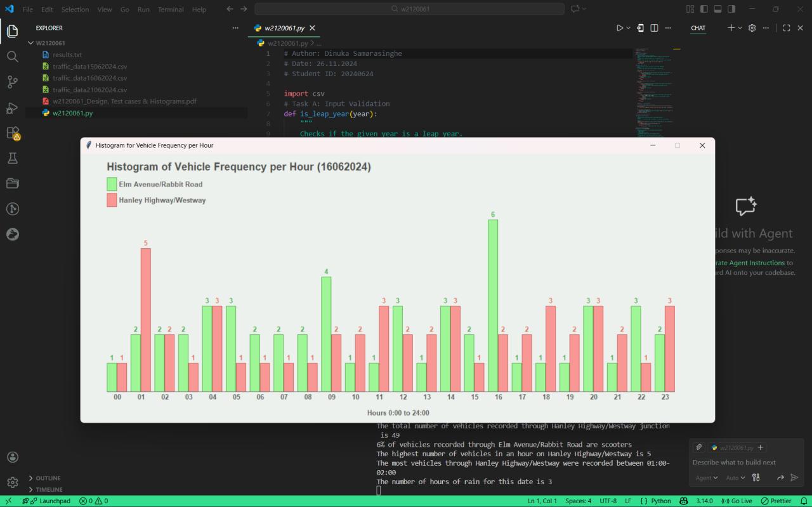The image size is (812, 507).
Task: Open the Remote window button in the status bar
Action: pos(8,501)
